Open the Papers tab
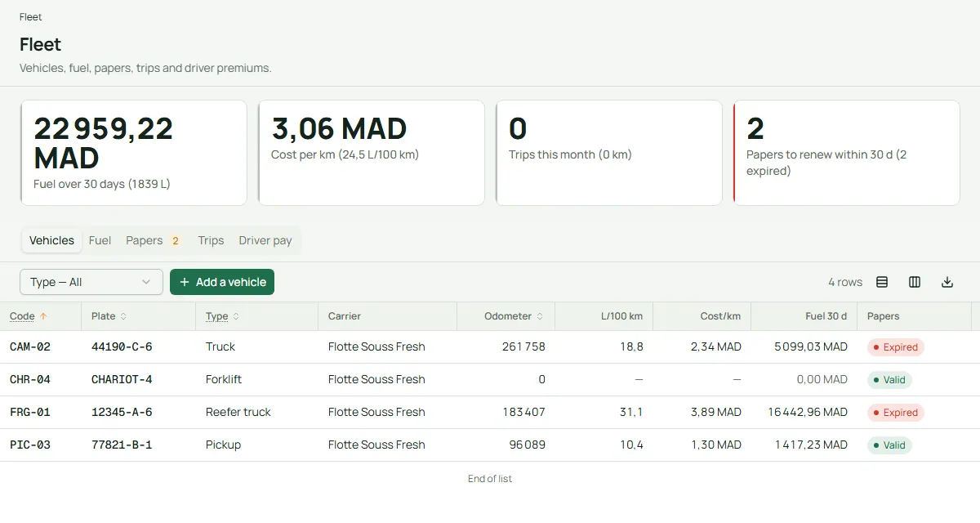The image size is (980, 523). pos(153,240)
